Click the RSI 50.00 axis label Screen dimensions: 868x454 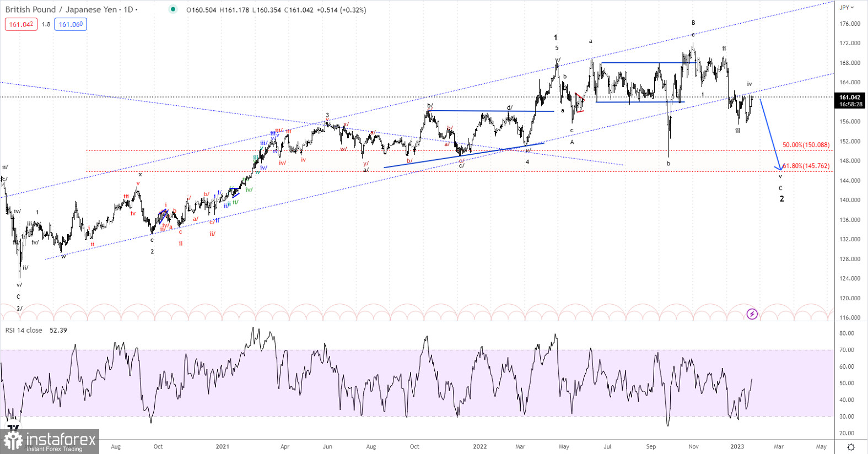[x=847, y=383]
